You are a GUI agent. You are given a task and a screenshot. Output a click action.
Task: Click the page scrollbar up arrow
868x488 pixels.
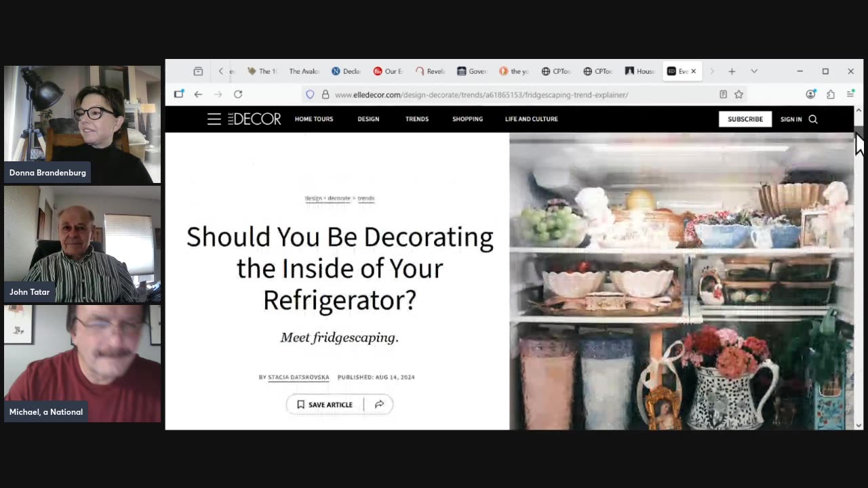(859, 110)
